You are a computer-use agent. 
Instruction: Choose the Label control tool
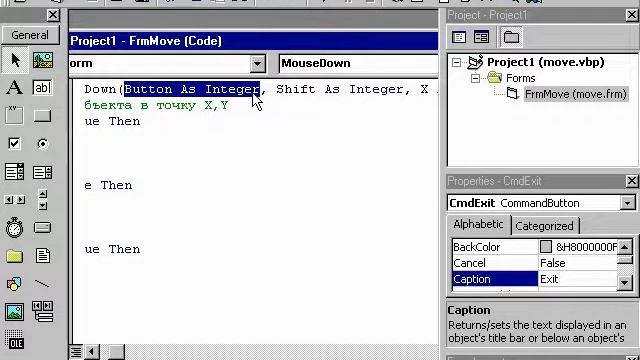14,88
